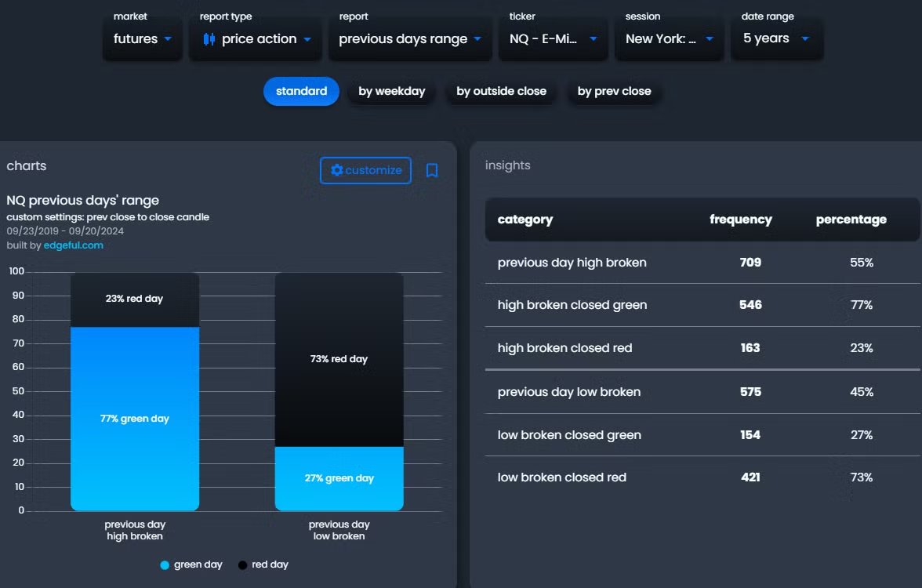
Task: Select the 'previous day low broken' row
Action: click(702, 392)
